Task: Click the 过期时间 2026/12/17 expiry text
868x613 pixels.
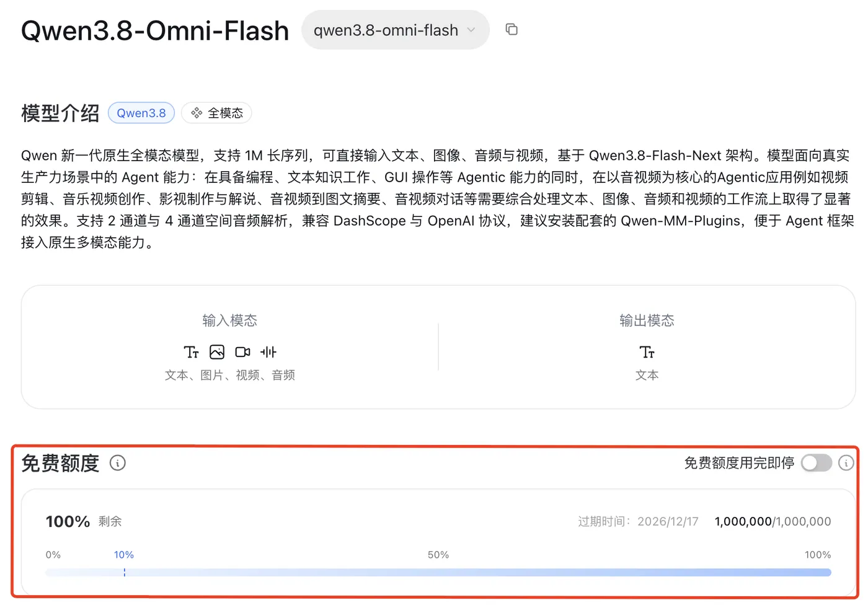Action: (x=638, y=521)
